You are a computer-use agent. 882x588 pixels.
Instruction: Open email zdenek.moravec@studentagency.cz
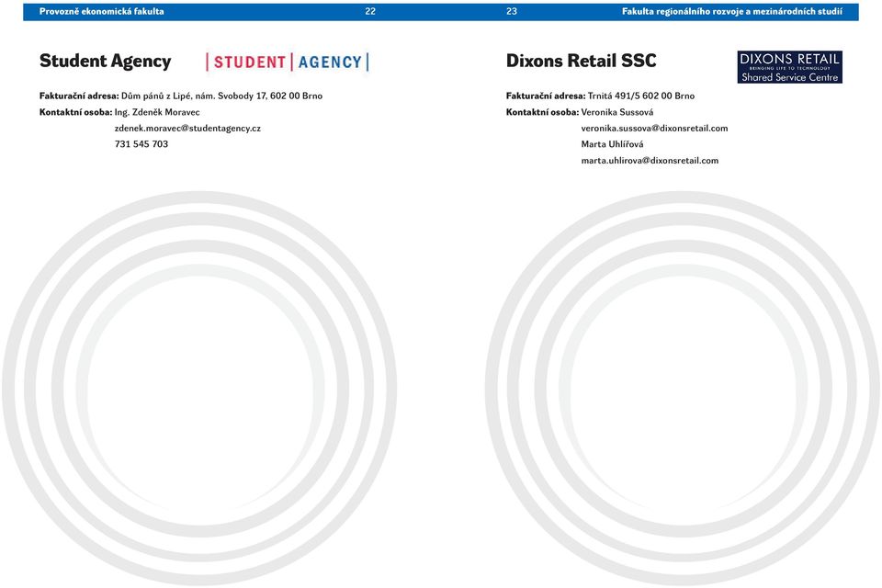pyautogui.click(x=187, y=129)
